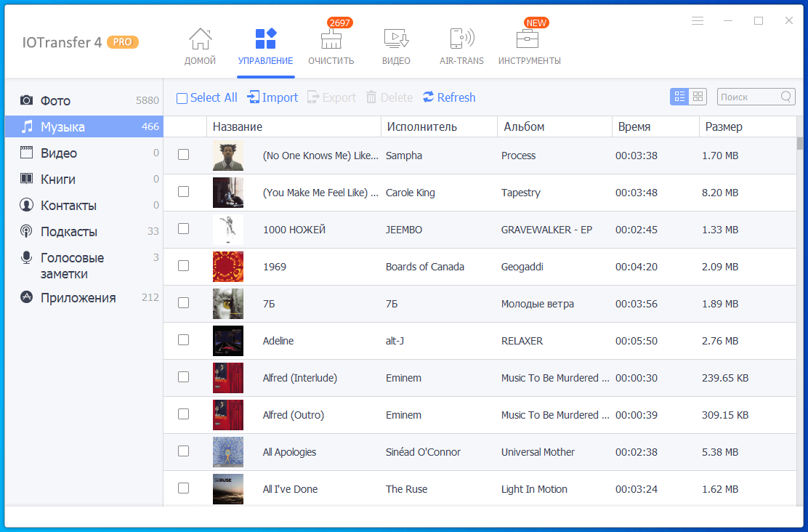Click the person icon for Контакты

click(x=26, y=205)
